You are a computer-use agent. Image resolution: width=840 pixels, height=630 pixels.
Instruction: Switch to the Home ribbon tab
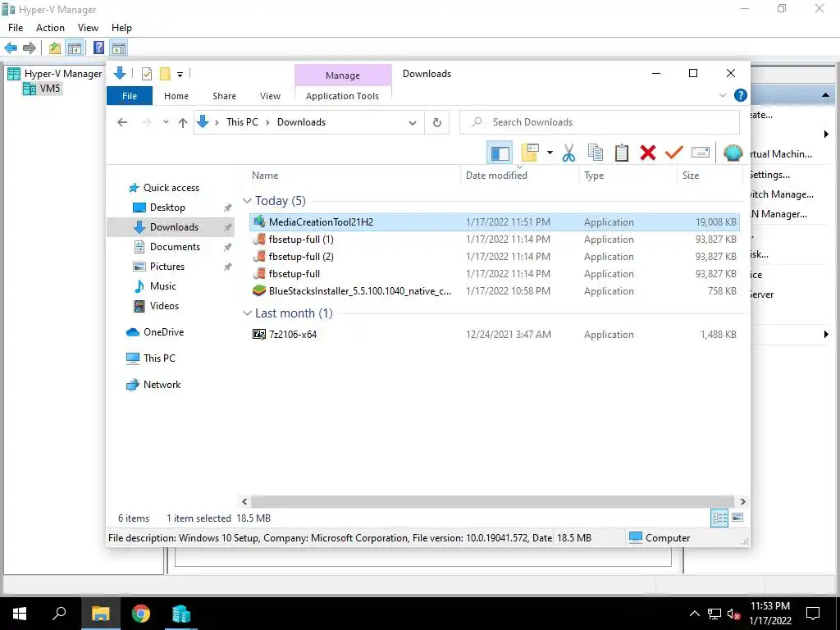point(176,96)
